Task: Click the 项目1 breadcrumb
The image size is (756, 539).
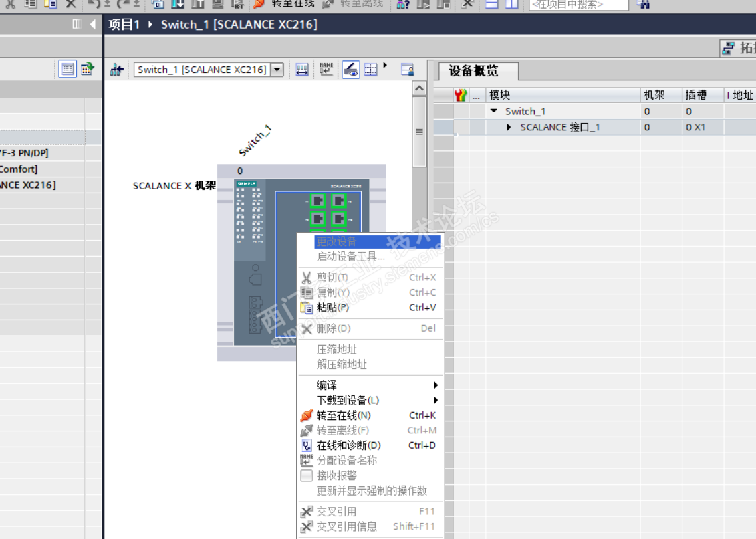Action: pos(124,25)
